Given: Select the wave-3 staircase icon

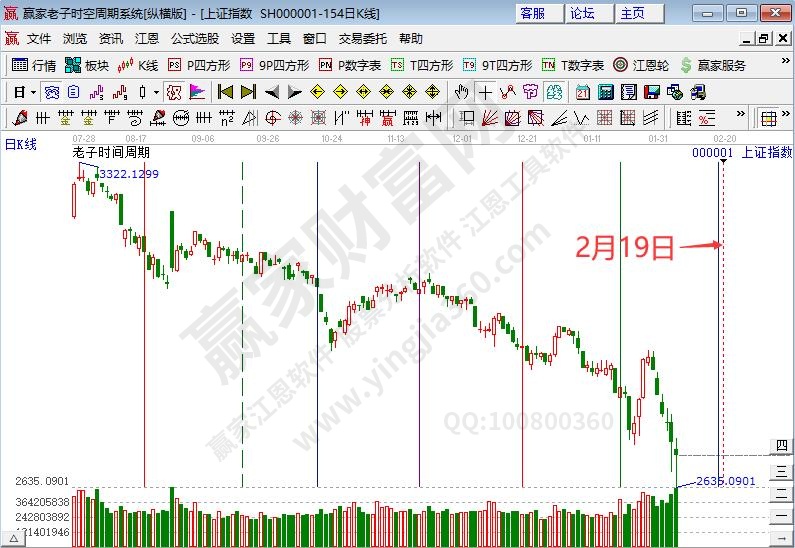Looking at the screenshot, I should pyautogui.click(x=96, y=92).
